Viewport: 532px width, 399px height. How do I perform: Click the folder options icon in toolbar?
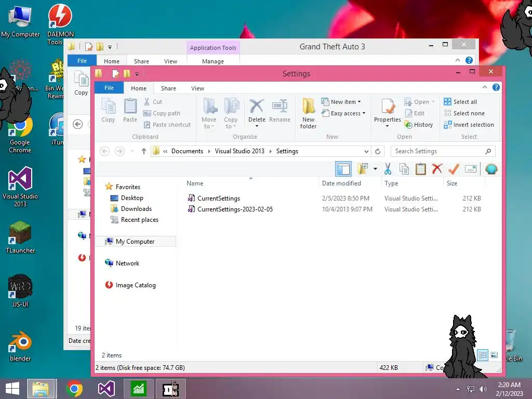[363, 169]
